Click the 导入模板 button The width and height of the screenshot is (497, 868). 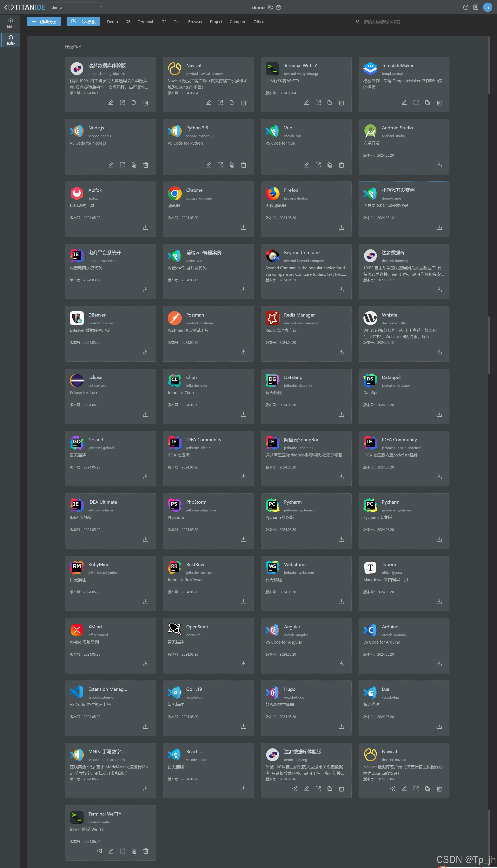83,22
